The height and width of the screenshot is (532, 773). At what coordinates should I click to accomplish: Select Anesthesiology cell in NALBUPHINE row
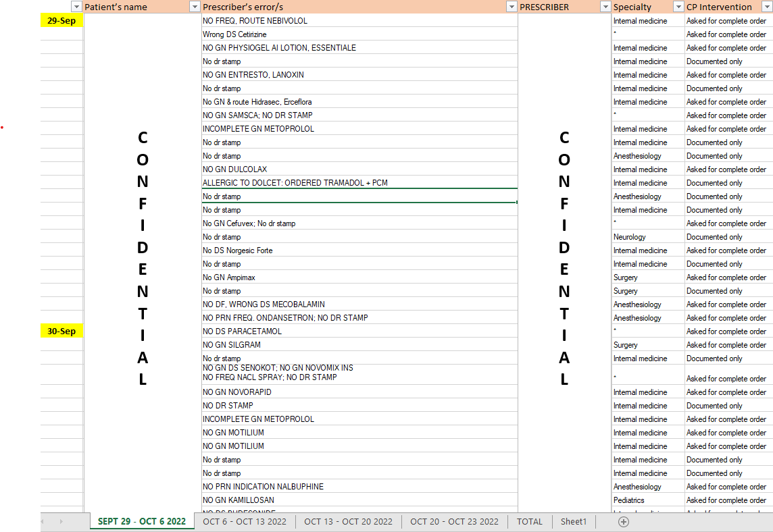648,487
